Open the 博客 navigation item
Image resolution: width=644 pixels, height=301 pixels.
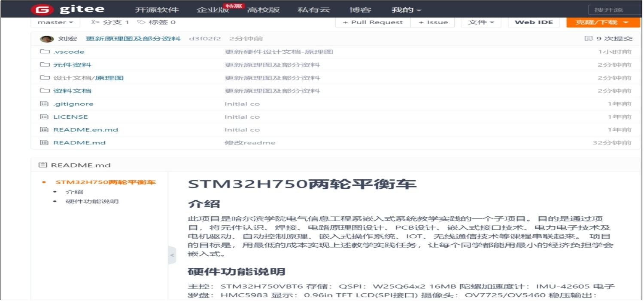[x=361, y=10]
